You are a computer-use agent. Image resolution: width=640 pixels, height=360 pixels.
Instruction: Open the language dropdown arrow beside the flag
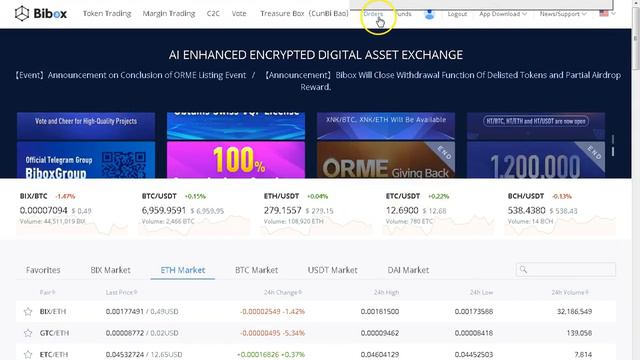[x=613, y=14]
